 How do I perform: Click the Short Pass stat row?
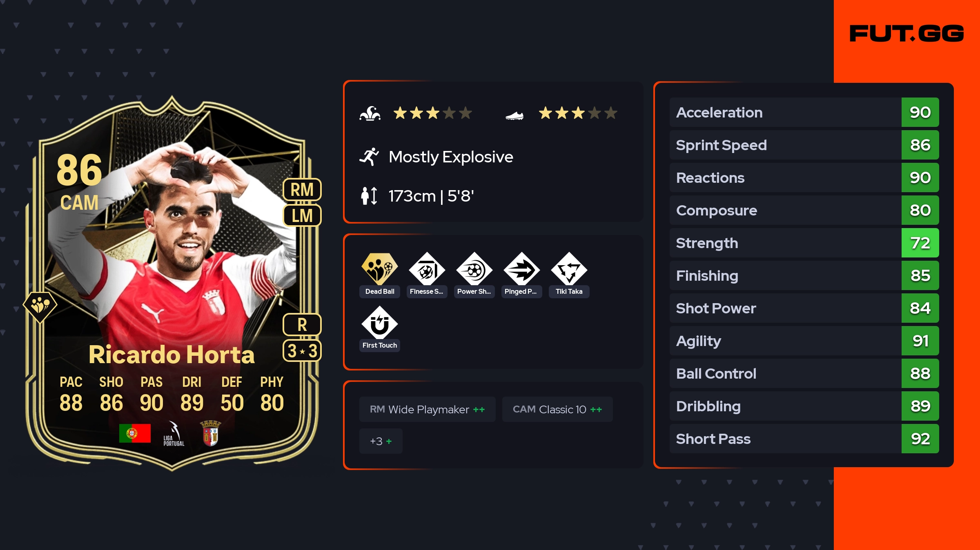click(804, 439)
